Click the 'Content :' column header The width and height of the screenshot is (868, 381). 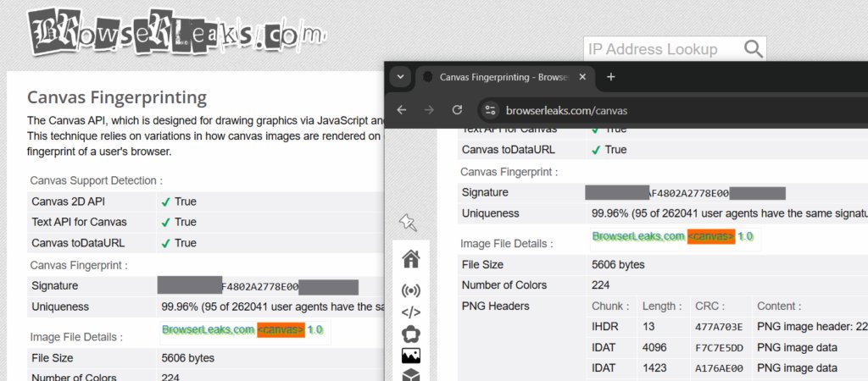(779, 306)
